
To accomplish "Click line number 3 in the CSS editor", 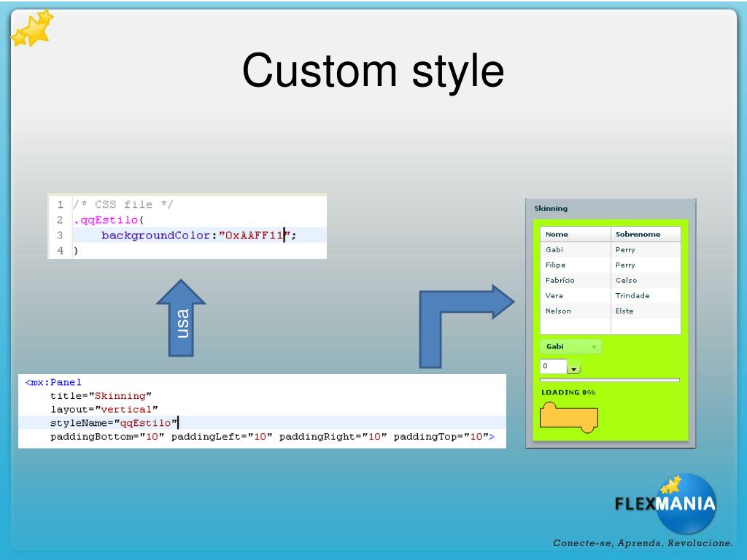I will click(x=60, y=236).
